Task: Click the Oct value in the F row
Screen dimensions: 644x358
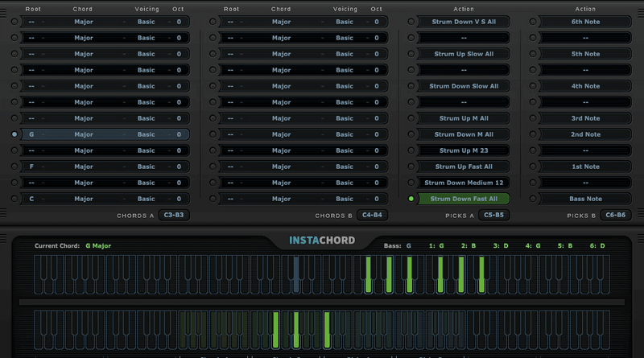Action: (179, 167)
